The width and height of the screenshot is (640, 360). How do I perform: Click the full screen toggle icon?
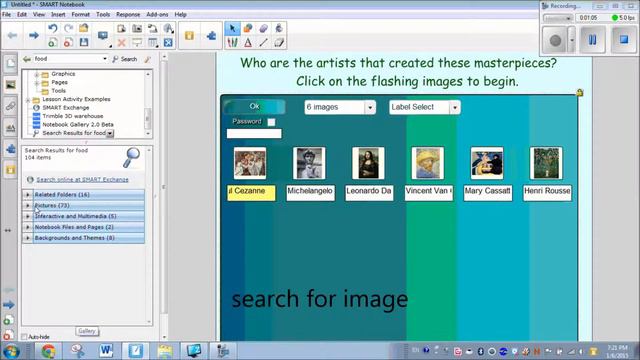coord(168,42)
